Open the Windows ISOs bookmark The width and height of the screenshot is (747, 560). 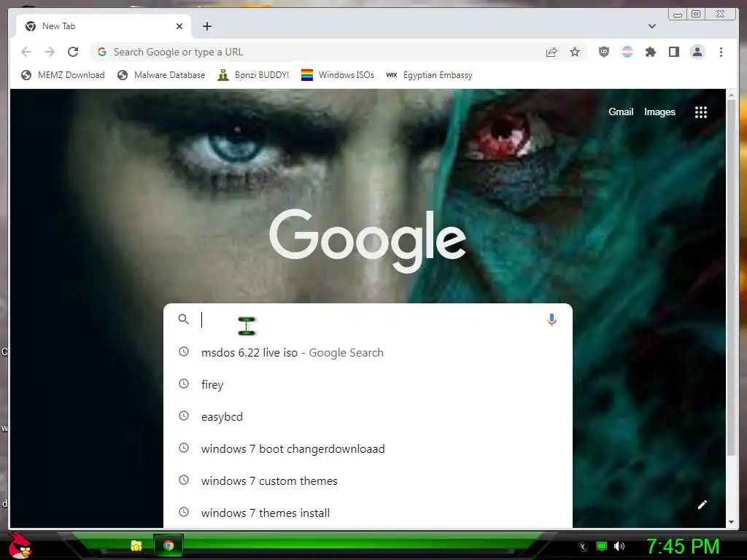337,75
